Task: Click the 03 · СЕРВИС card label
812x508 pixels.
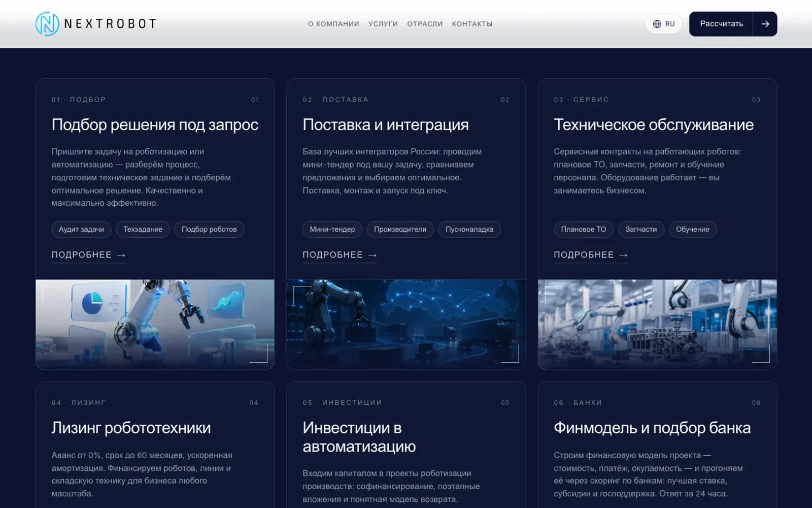Action: click(581, 100)
